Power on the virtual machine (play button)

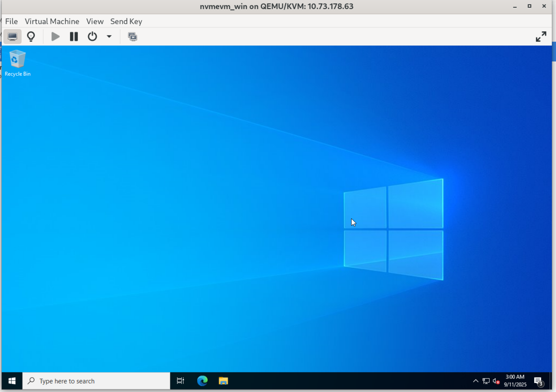point(55,36)
